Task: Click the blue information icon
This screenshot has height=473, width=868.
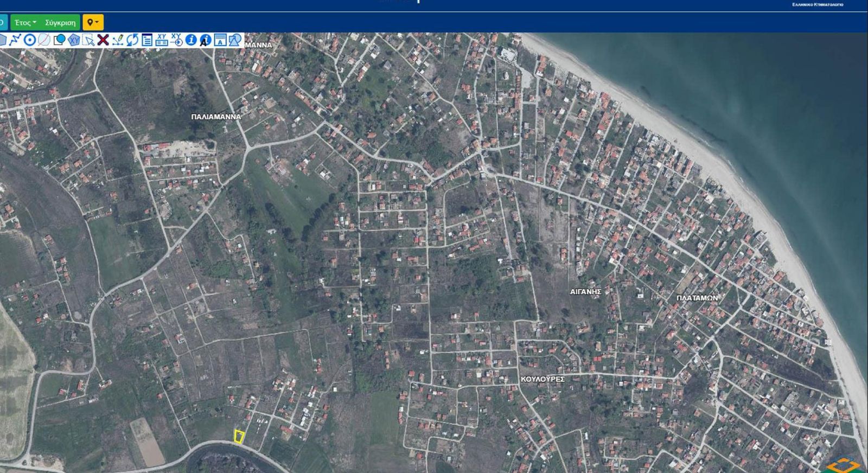Action: pos(191,40)
